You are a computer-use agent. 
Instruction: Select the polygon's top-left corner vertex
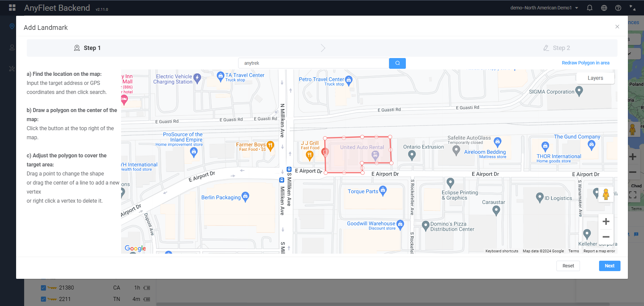[325, 138]
